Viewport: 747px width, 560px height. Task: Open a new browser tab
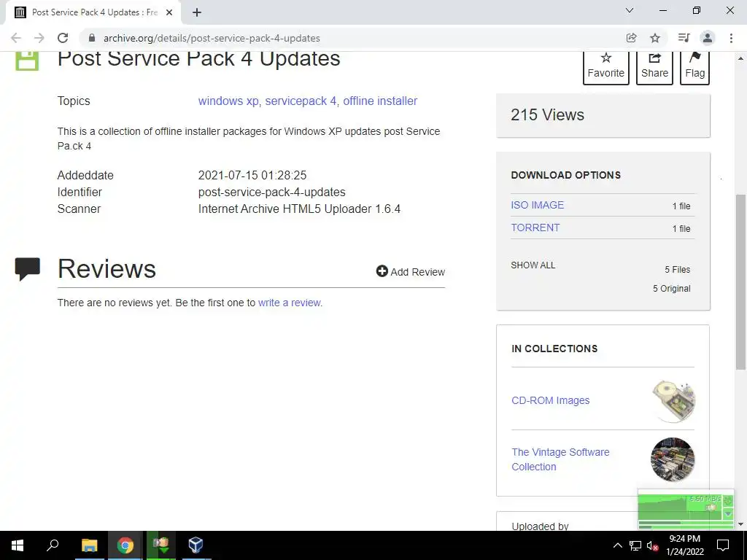197,13
